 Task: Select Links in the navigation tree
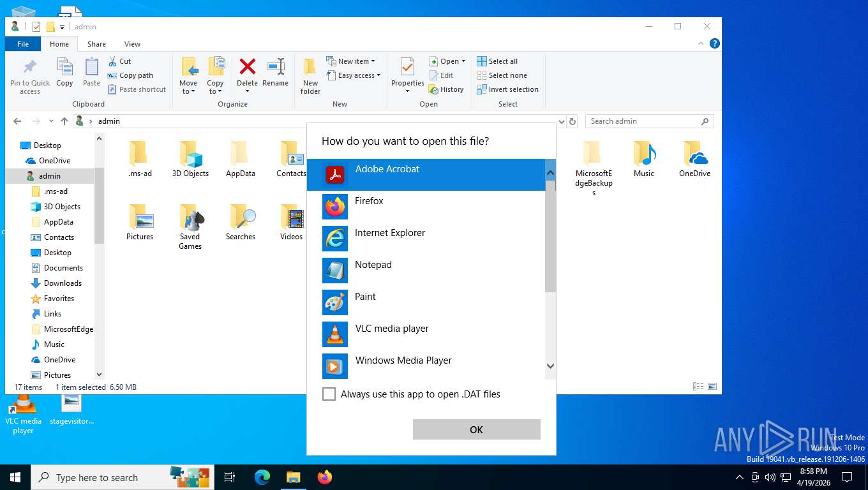[x=52, y=314]
